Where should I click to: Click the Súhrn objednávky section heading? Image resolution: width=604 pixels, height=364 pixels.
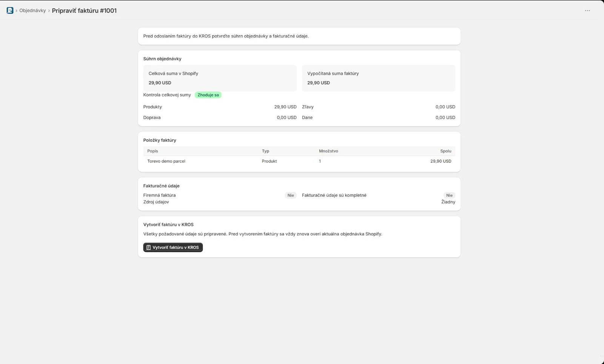click(162, 59)
